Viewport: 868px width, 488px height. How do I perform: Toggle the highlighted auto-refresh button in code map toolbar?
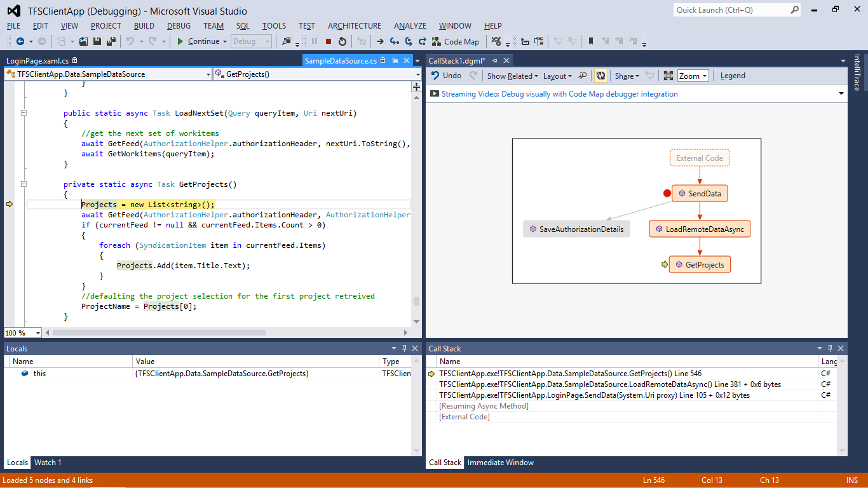point(600,76)
